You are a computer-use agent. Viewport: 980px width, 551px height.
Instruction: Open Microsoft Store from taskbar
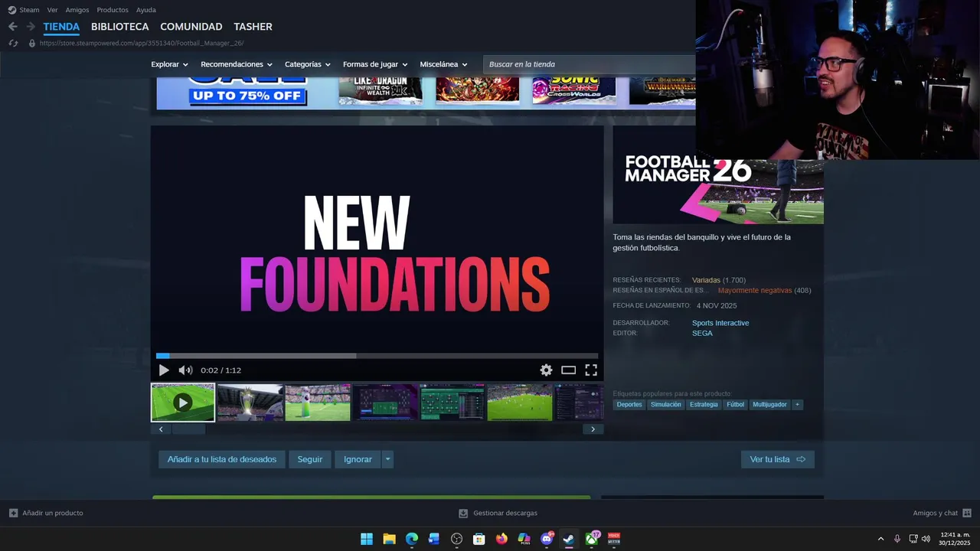click(479, 539)
